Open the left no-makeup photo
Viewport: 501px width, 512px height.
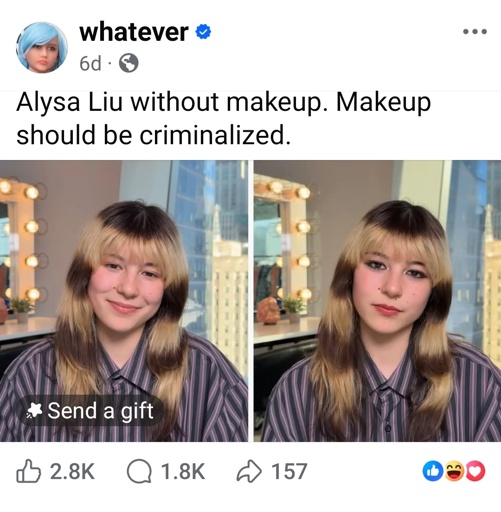(124, 301)
